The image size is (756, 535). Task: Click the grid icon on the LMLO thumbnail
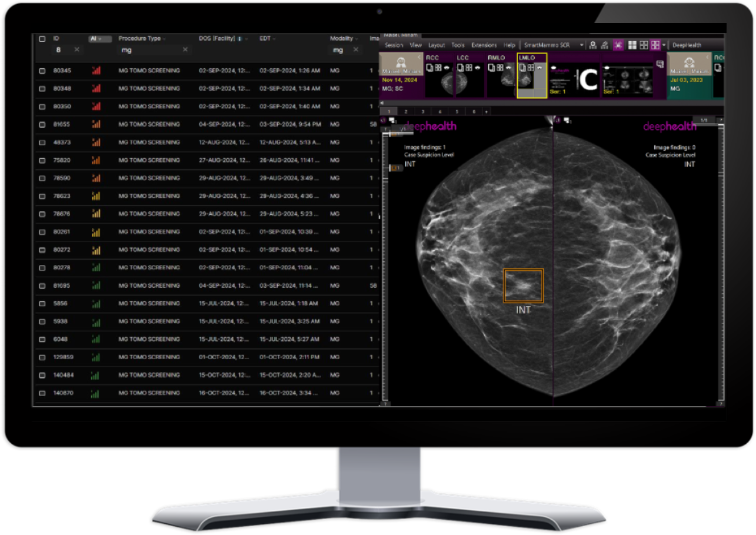click(x=531, y=67)
